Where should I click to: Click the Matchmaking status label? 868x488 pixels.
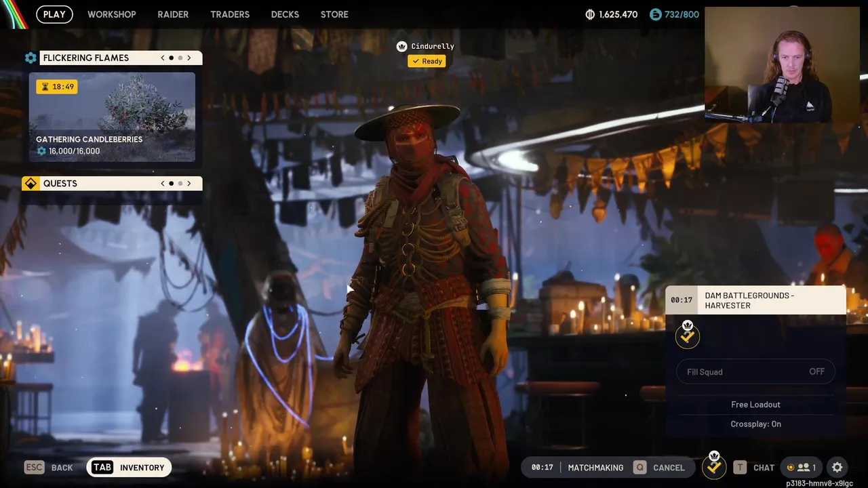[x=595, y=468]
